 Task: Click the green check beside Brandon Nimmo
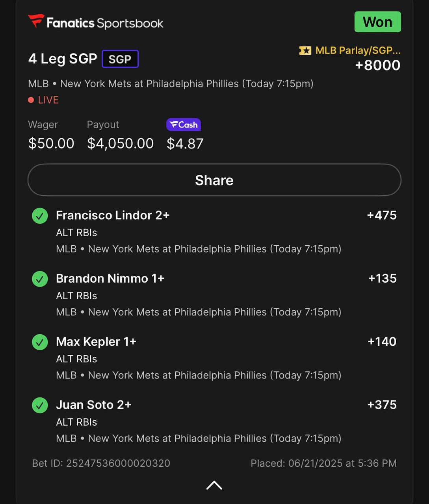click(40, 279)
